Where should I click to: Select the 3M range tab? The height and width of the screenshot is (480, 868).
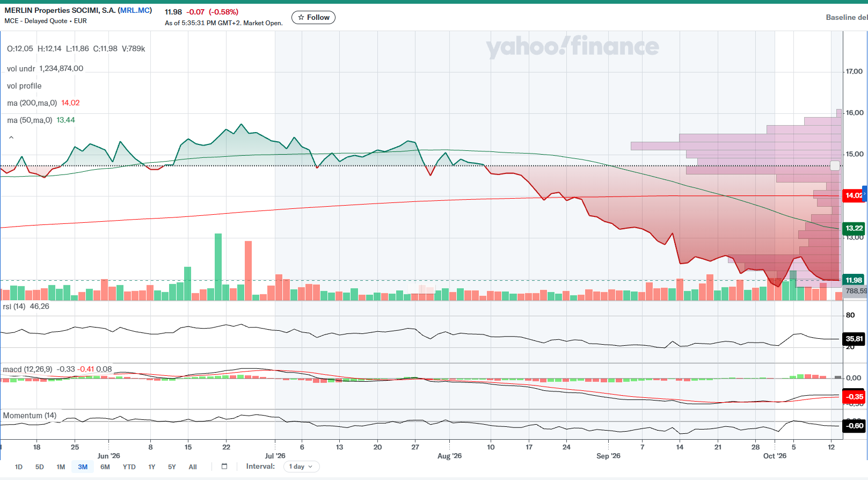click(83, 467)
